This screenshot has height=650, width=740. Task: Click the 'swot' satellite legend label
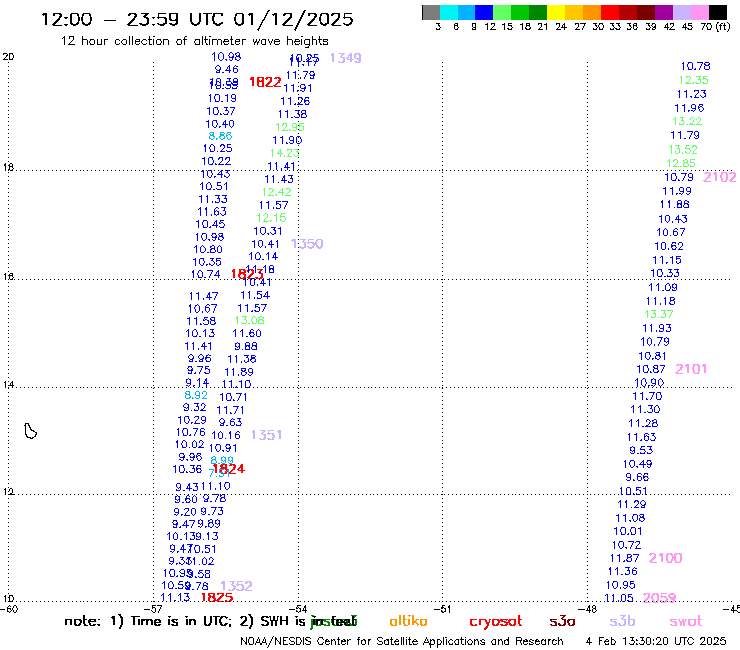(x=686, y=621)
